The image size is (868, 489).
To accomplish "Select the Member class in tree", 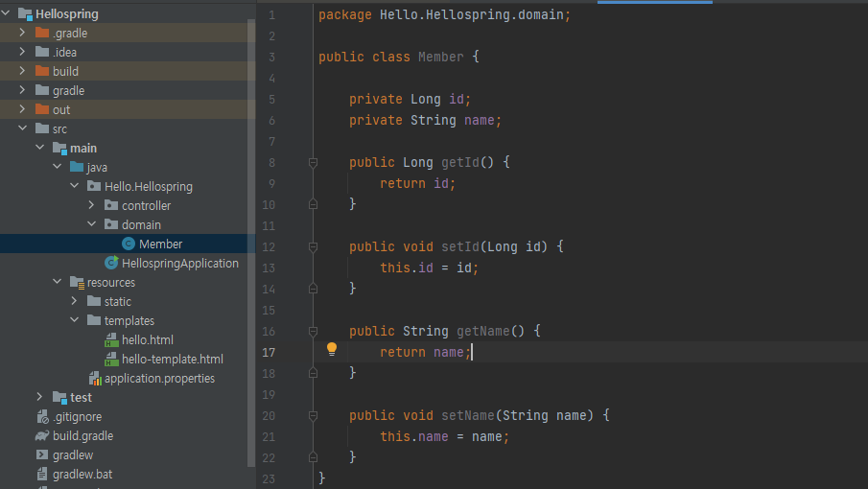I will (160, 244).
